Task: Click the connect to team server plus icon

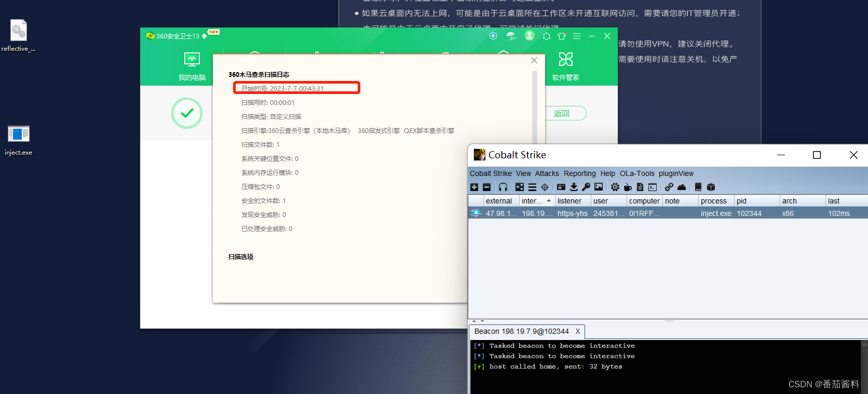Action: (474, 187)
